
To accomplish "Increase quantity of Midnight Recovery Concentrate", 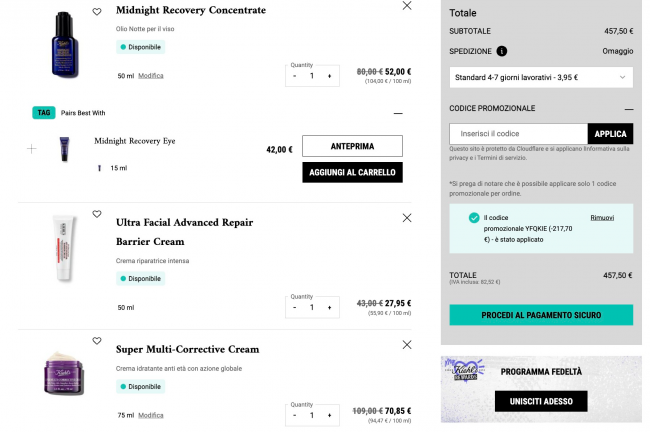I will [x=329, y=75].
